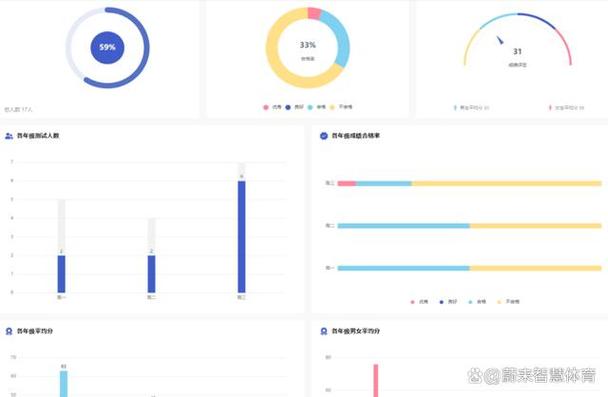Click the 各年级测试人数 section title
Image resolution: width=608 pixels, height=397 pixels.
pos(38,136)
